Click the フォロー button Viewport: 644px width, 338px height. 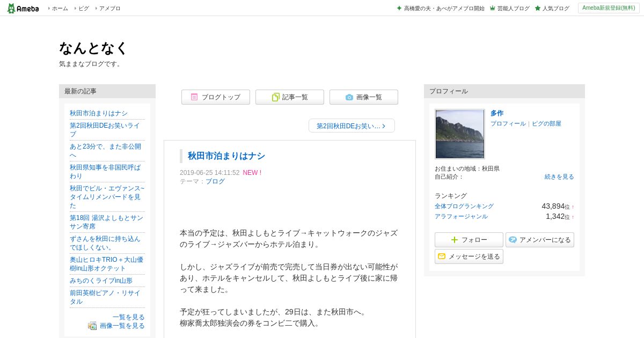(x=469, y=240)
